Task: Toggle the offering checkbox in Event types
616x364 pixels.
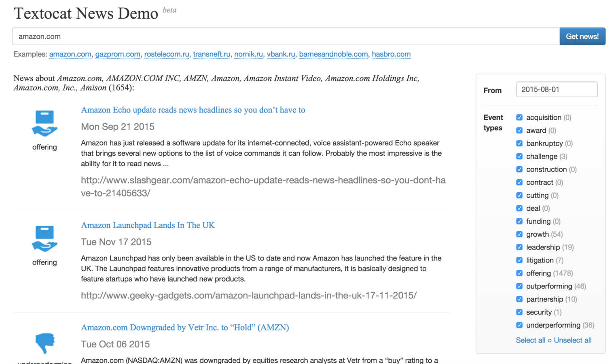Action: tap(519, 273)
